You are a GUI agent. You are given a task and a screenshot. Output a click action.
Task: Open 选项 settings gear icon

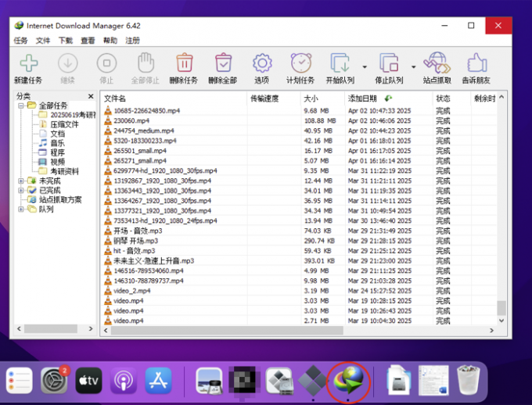click(x=262, y=63)
